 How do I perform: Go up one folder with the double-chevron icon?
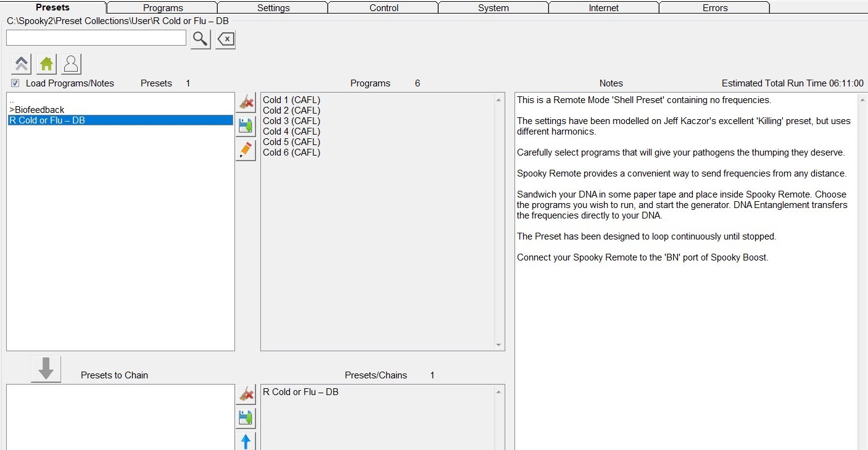21,64
